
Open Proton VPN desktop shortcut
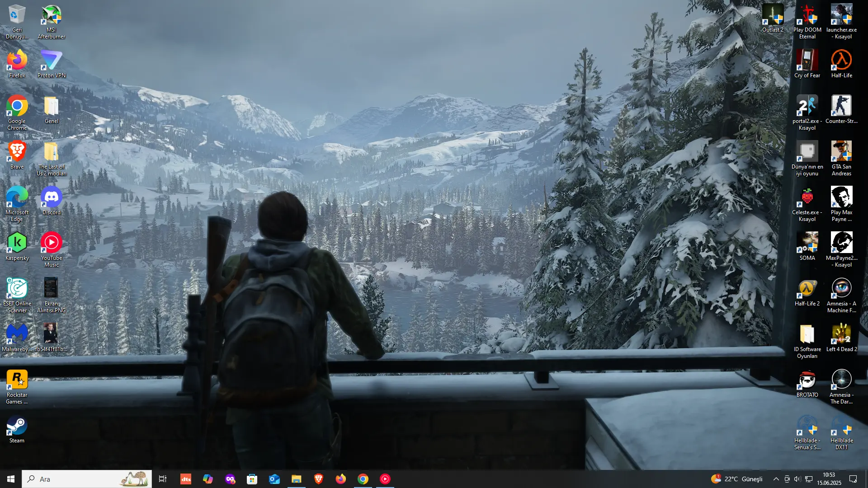pos(51,64)
